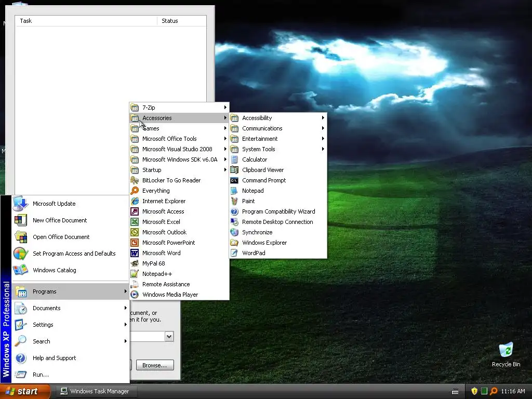Open the Settings menu entry
Image resolution: width=532 pixels, height=399 pixels.
[71, 325]
